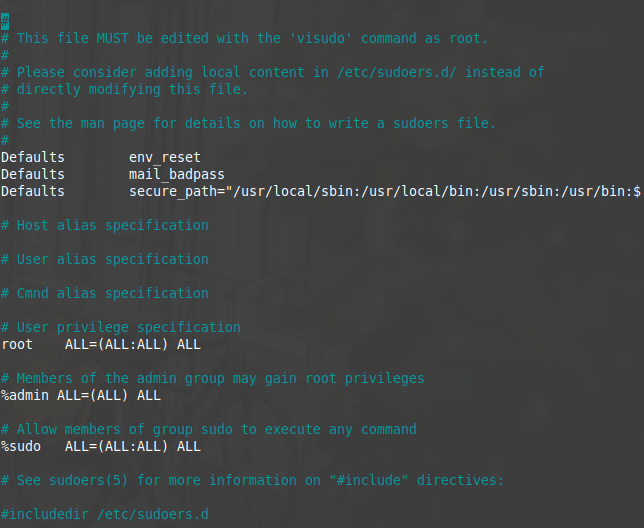The height and width of the screenshot is (528, 644).
Task: Click the 'directly modifying this file' line
Action: (x=124, y=89)
